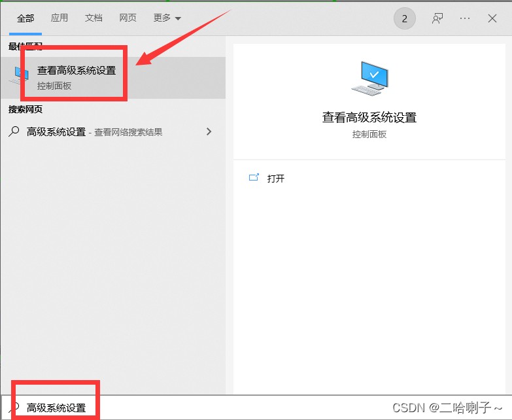
Task: Click the search box containing 高级系统设置
Action: [x=256, y=408]
